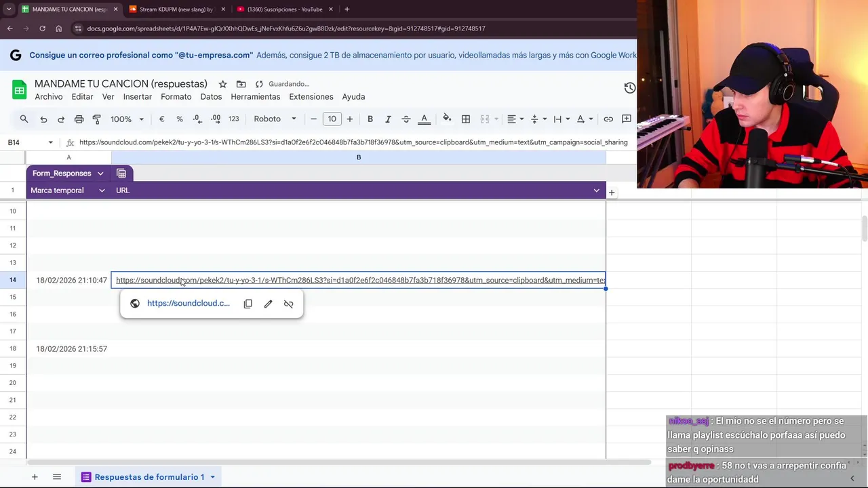Reload the page in the browser

42,28
